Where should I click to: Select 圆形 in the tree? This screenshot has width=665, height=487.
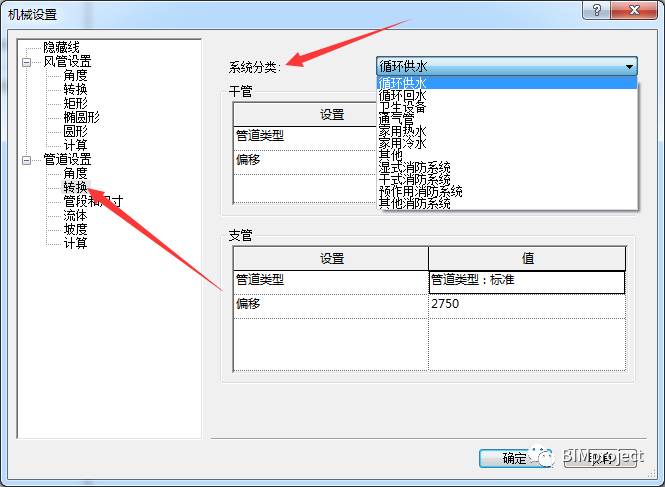click(x=75, y=131)
